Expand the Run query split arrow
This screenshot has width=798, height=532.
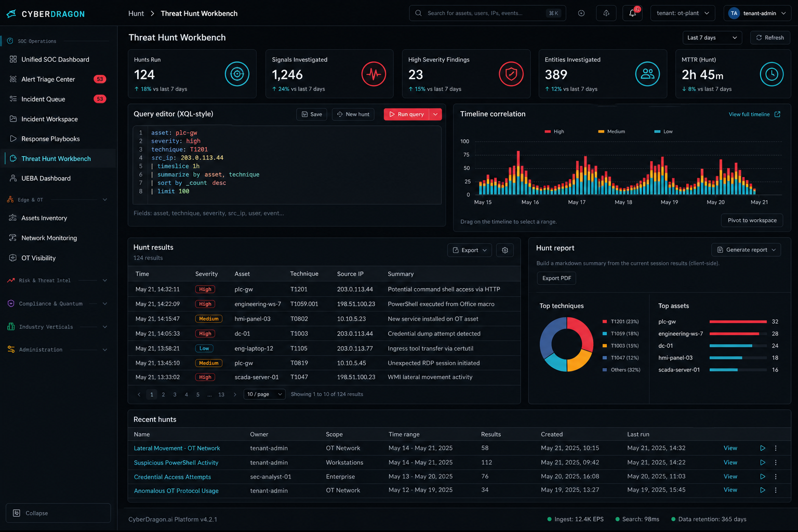435,114
